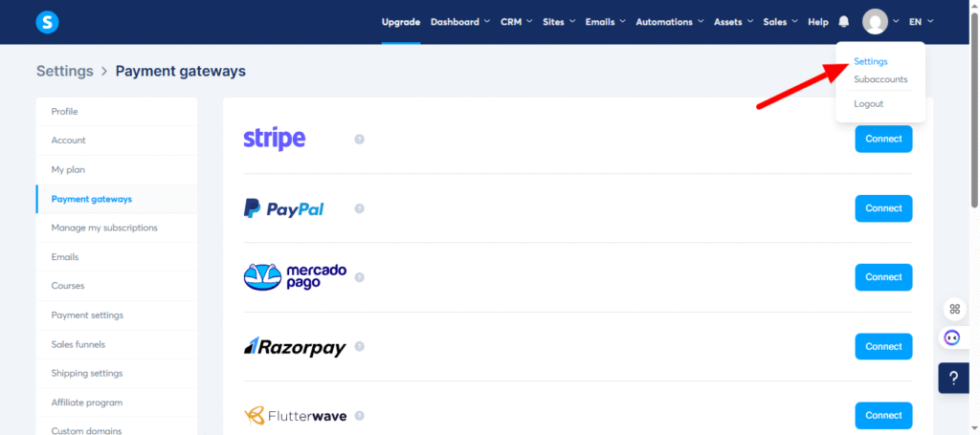The height and width of the screenshot is (435, 980).
Task: Open Emails in settings sidebar
Action: pyautogui.click(x=116, y=257)
